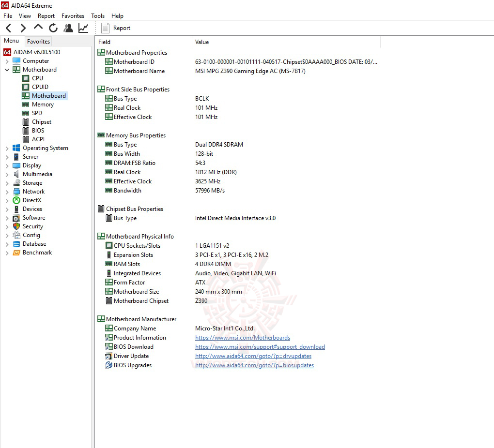
Task: Click the Network icon in the tree
Action: click(x=16, y=192)
